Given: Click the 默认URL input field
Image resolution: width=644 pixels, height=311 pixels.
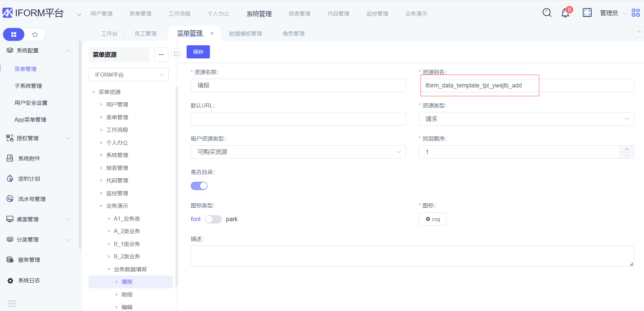Looking at the screenshot, I should (x=298, y=119).
